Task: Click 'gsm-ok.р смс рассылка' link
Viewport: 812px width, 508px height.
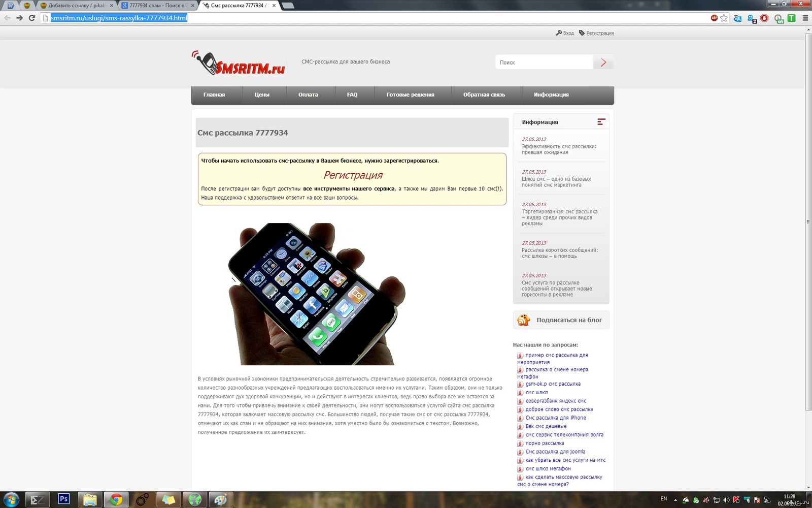Action: (x=553, y=384)
